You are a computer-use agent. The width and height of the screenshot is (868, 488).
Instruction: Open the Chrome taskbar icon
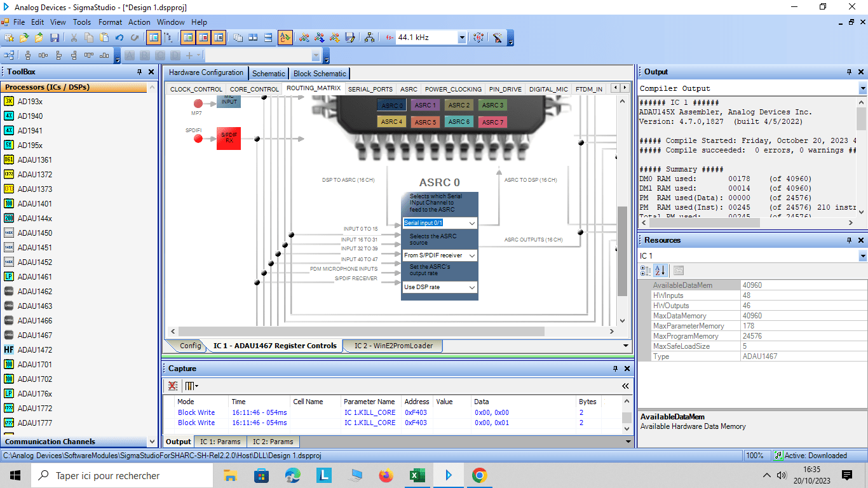(479, 475)
